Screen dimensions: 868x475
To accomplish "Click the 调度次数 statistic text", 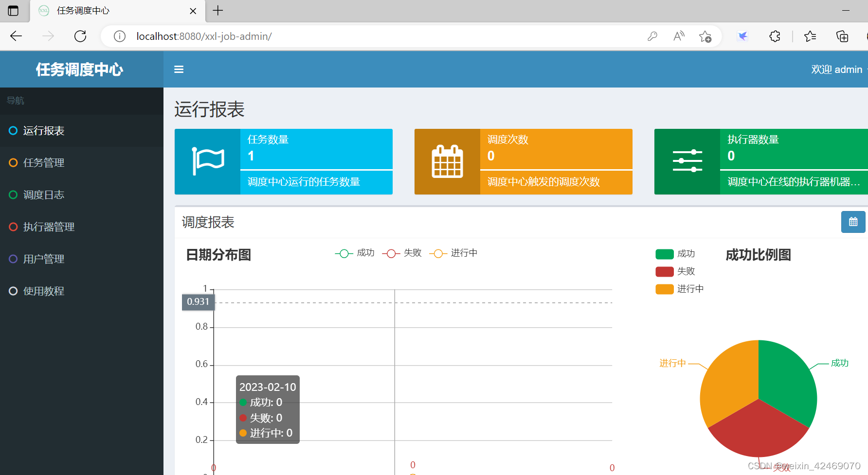I will [x=508, y=140].
